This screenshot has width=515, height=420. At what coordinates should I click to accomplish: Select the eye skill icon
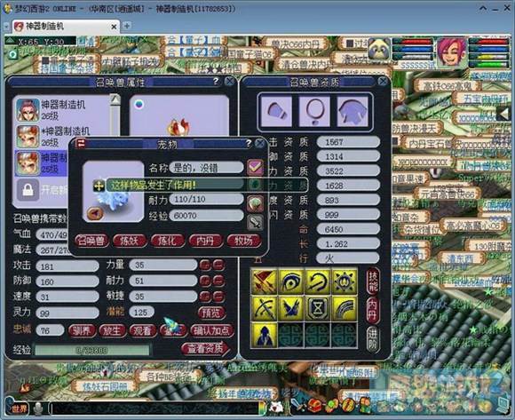291,281
